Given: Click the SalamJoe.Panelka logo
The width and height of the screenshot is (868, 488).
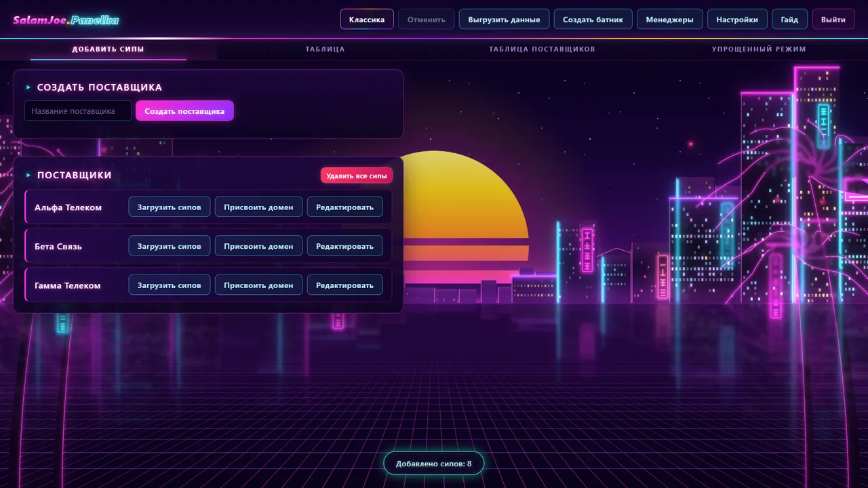Looking at the screenshot, I should (x=66, y=20).
